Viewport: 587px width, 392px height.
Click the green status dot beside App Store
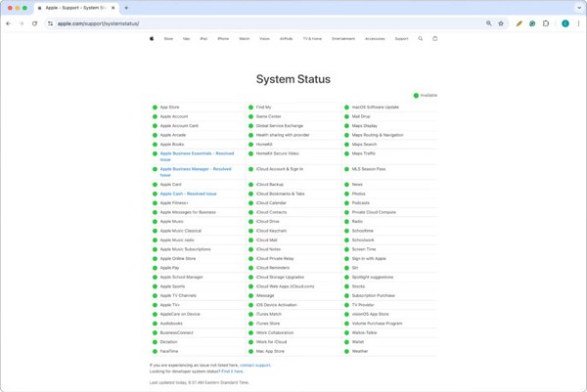pos(155,107)
